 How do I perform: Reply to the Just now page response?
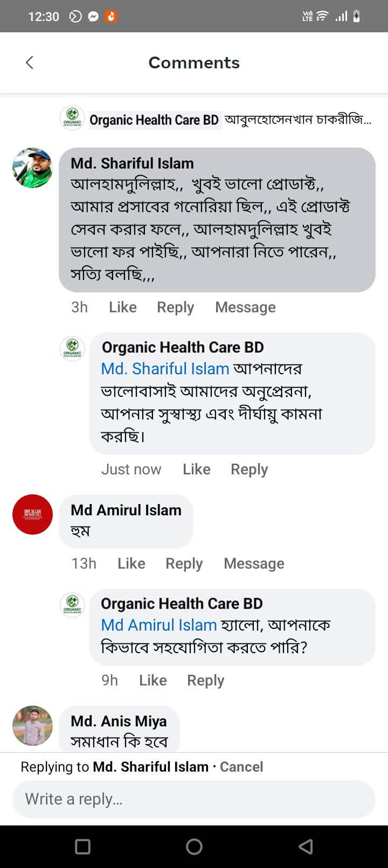249,469
